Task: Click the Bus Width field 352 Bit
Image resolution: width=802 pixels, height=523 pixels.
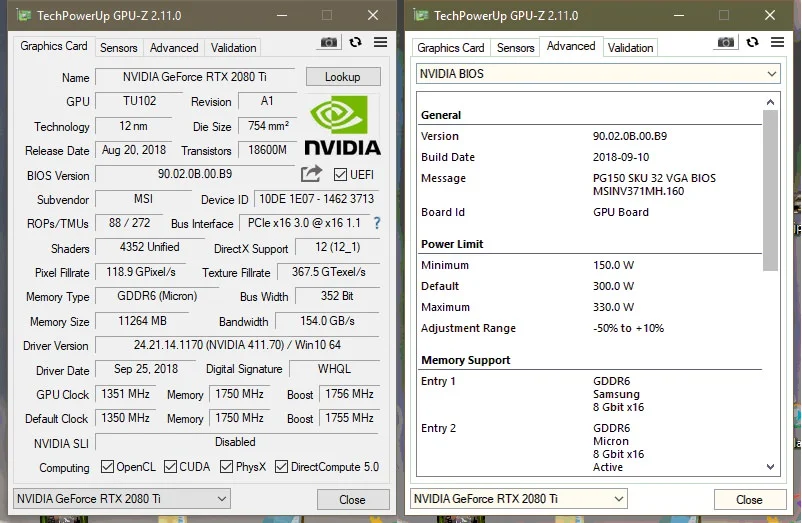Action: point(338,295)
